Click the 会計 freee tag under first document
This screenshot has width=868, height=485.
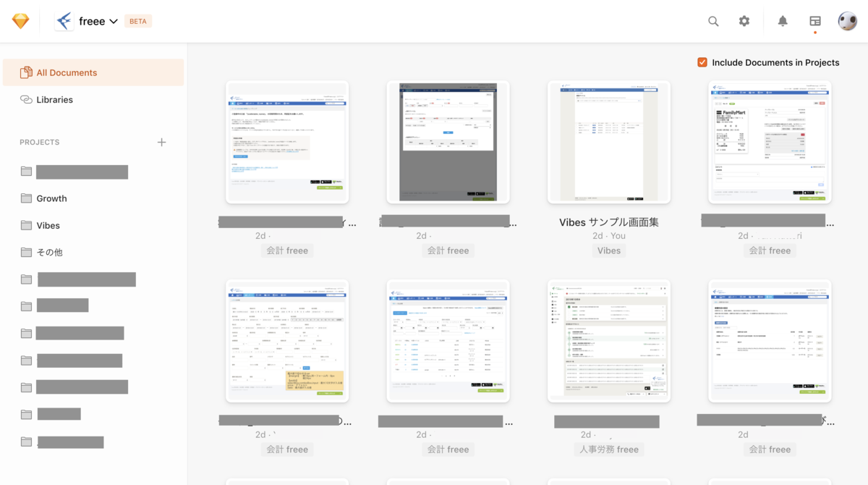287,250
